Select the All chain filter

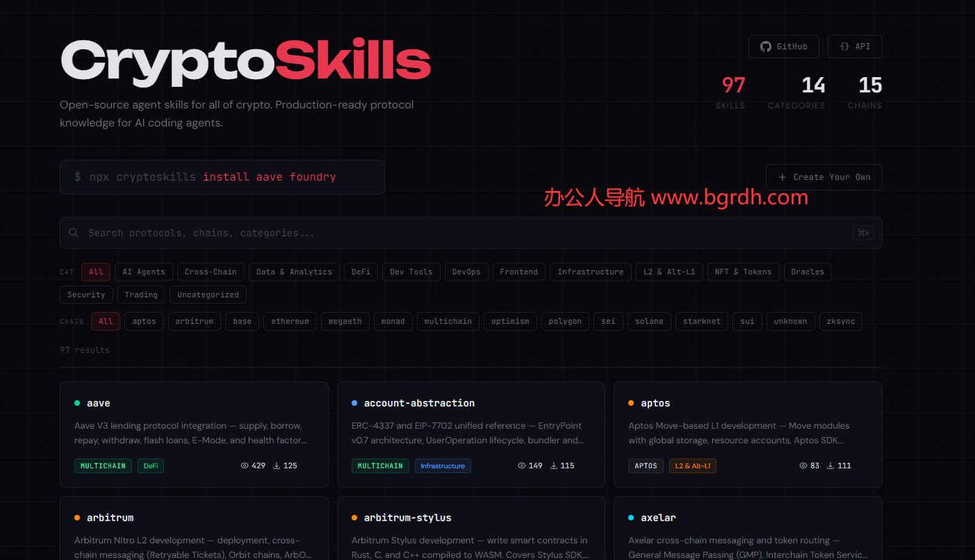tap(106, 321)
